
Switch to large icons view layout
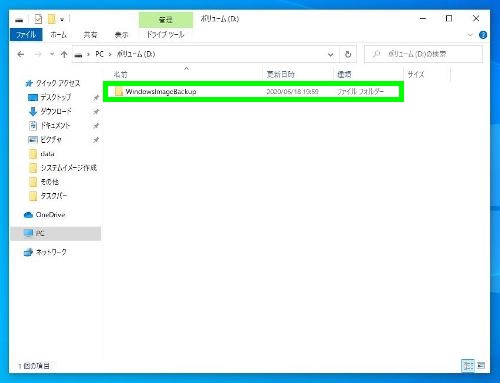pyautogui.click(x=481, y=366)
